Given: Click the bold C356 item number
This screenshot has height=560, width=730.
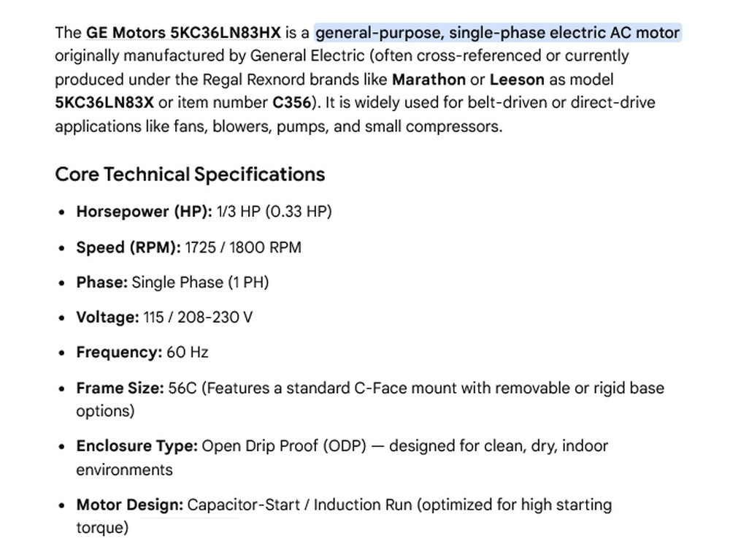Looking at the screenshot, I should point(291,102).
